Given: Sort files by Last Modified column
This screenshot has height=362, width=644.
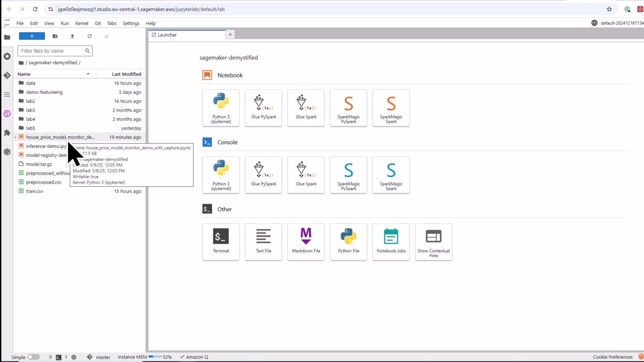Looking at the screenshot, I should (121, 74).
